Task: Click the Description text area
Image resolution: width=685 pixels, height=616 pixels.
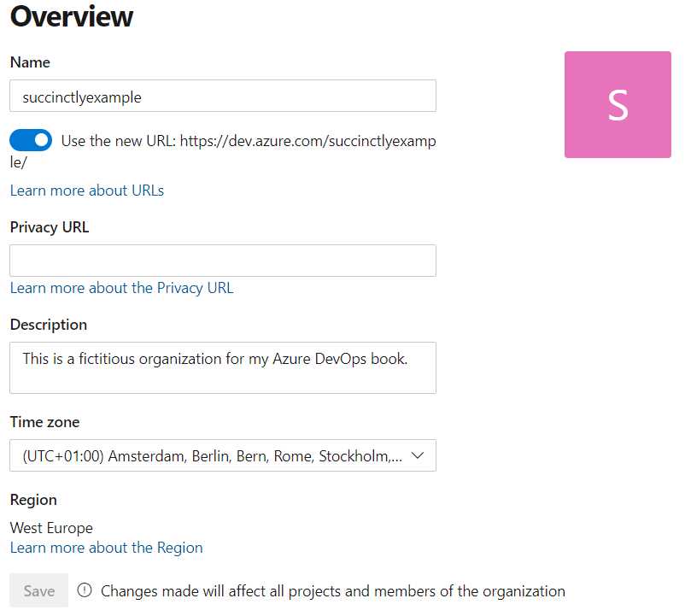Action: click(222, 367)
